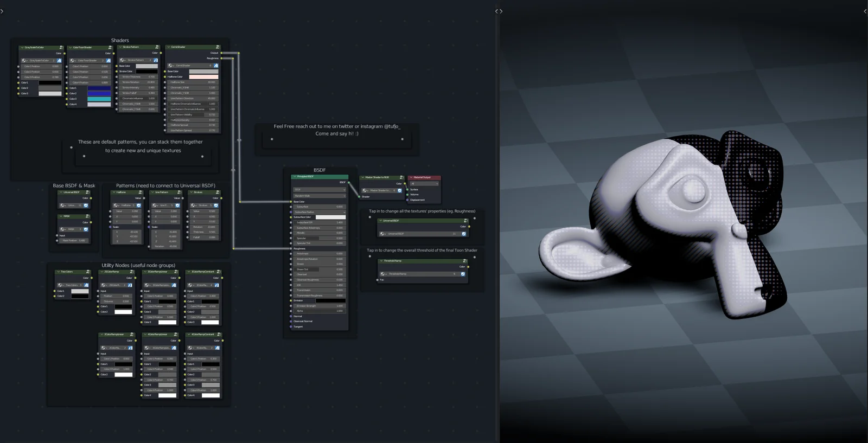
Task: Click the 2SColorRamp node group header icon
Action: (132, 272)
